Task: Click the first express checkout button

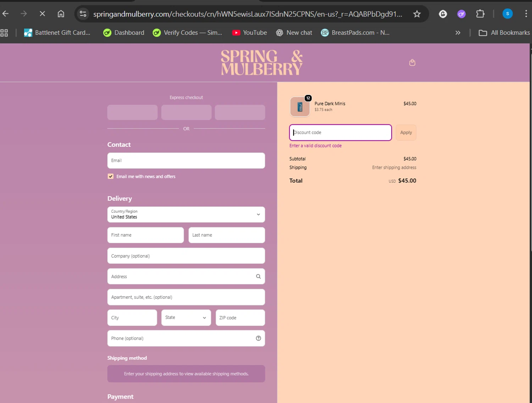Action: (x=132, y=112)
